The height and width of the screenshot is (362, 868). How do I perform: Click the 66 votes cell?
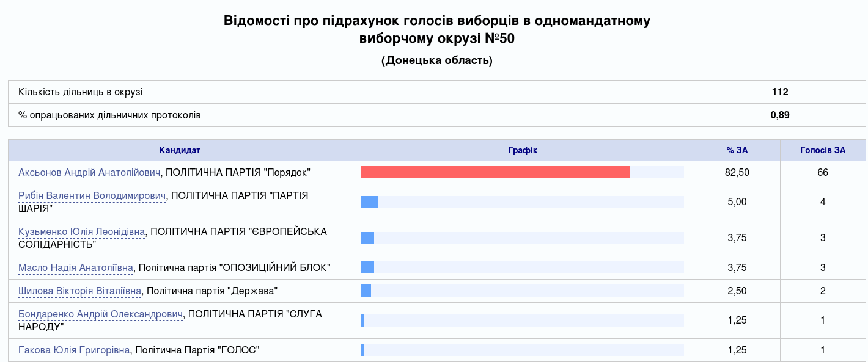823,173
